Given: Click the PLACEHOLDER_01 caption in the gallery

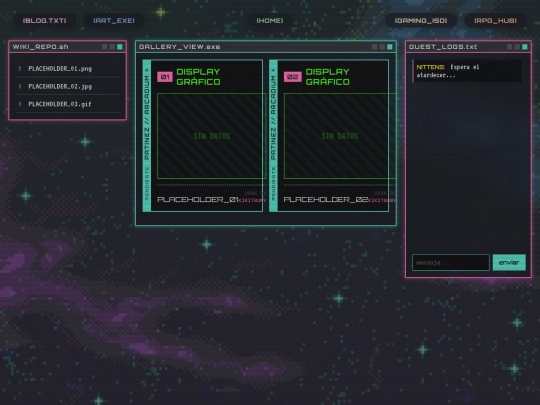Looking at the screenshot, I should (x=198, y=200).
